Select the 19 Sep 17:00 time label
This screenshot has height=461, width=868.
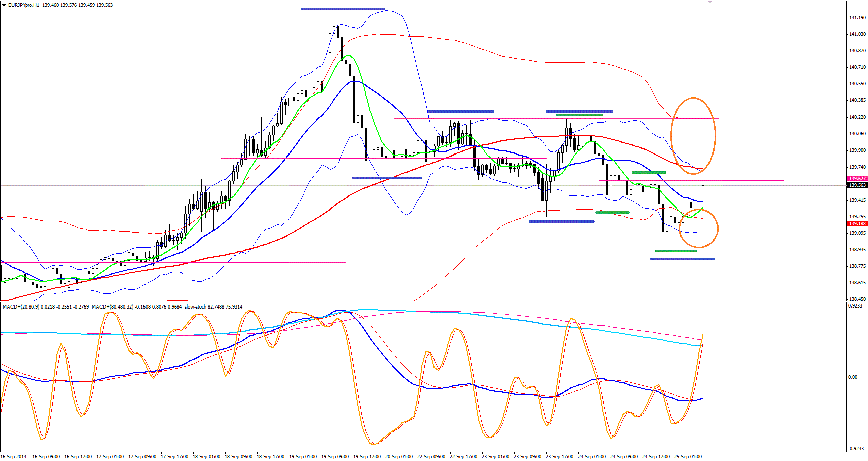tap(367, 457)
